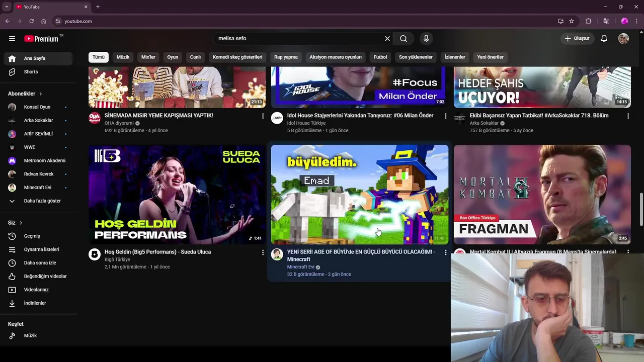Screen dimensions: 644x362
Task: Click the address bar youtube.com
Action: 78,21
